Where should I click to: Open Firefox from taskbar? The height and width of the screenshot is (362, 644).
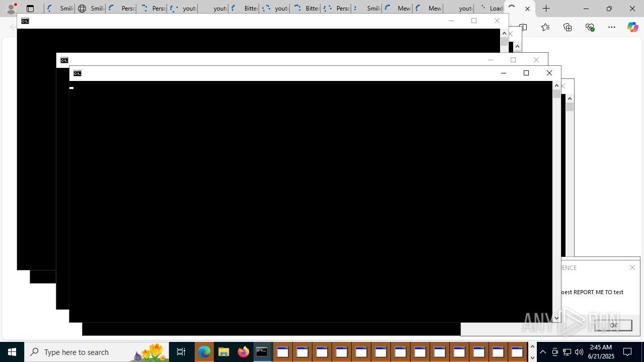pos(243,352)
